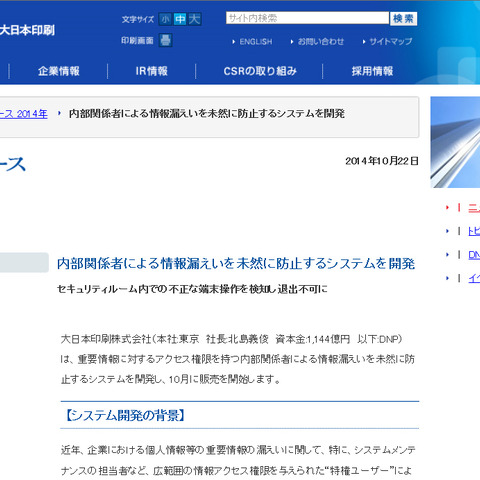The image size is (480, 480).
Task: Click the date 2014年10月22日
Action: pos(382,161)
